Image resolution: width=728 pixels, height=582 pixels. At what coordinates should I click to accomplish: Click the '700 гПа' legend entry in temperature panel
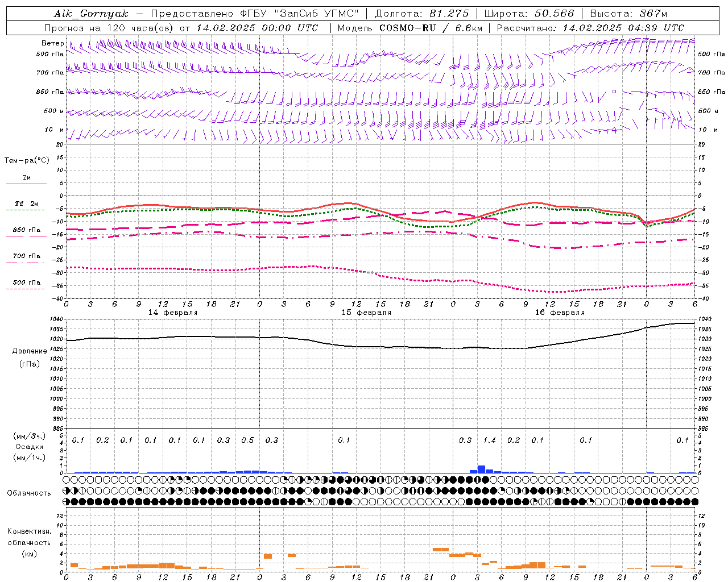pos(27,256)
